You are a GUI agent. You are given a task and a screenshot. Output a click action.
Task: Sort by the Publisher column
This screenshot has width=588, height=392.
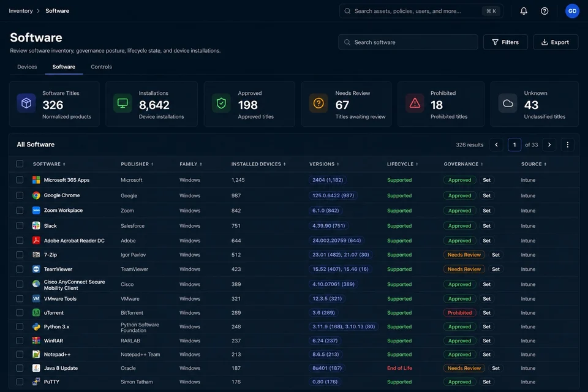coord(137,164)
